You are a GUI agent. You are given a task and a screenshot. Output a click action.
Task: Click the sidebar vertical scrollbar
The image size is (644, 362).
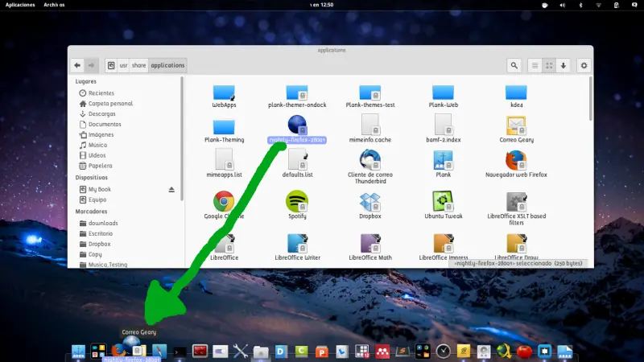coord(182,138)
